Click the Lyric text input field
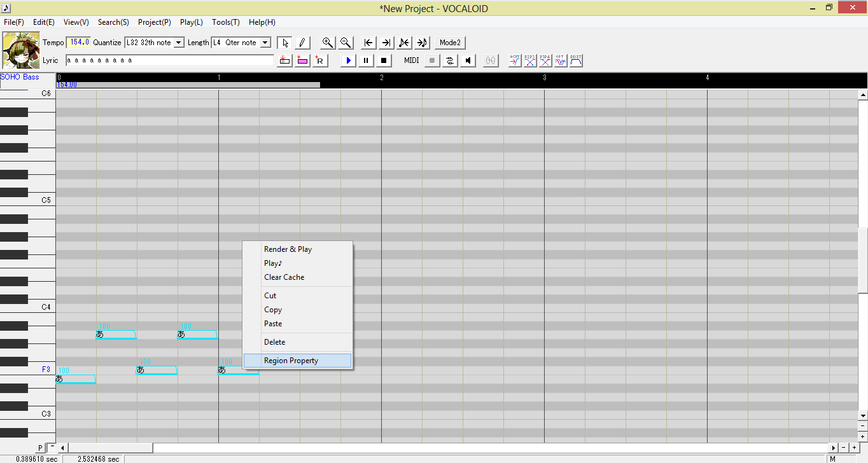 tap(170, 60)
